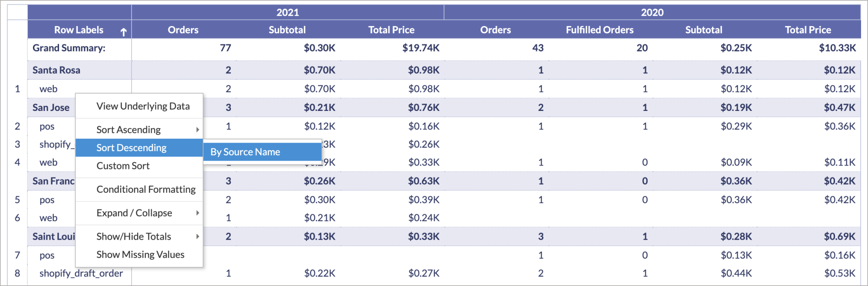Viewport: 868px width, 286px height.
Task: Select By Source Name sort option
Action: coord(245,152)
